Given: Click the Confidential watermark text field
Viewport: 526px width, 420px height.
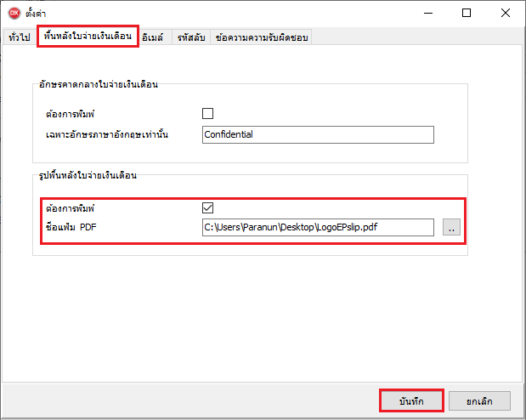Looking at the screenshot, I should pos(318,134).
